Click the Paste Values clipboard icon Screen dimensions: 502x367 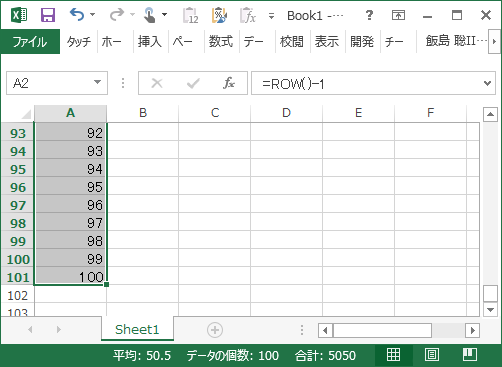click(x=190, y=15)
